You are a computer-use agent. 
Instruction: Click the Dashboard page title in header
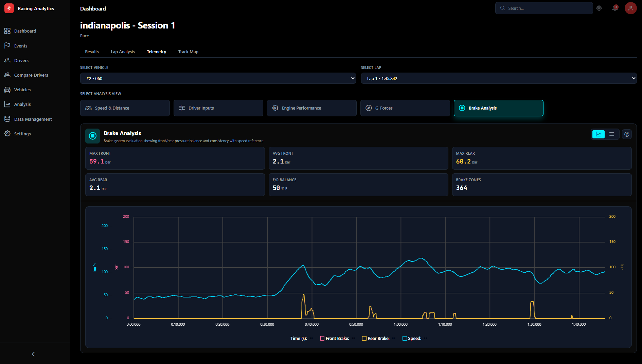click(x=93, y=8)
